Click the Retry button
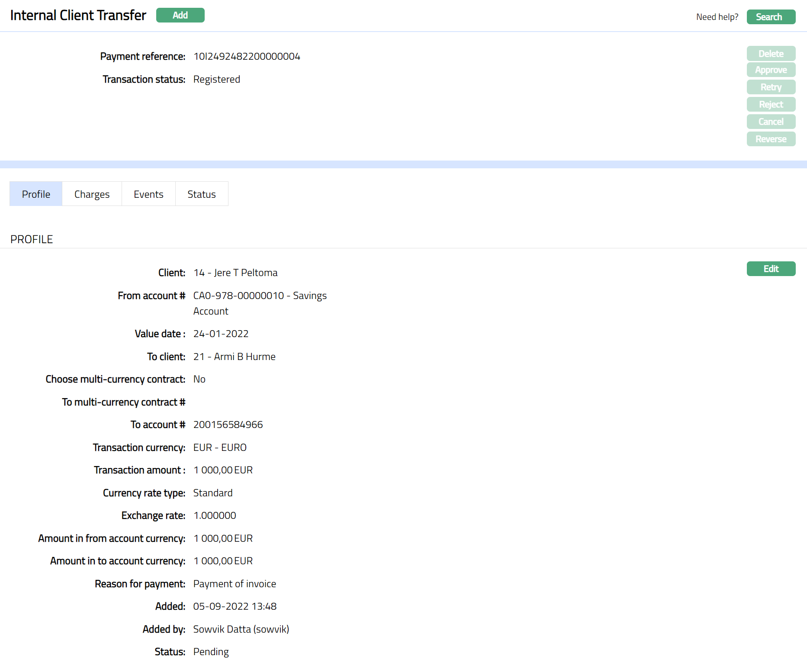The width and height of the screenshot is (807, 672). (x=771, y=87)
